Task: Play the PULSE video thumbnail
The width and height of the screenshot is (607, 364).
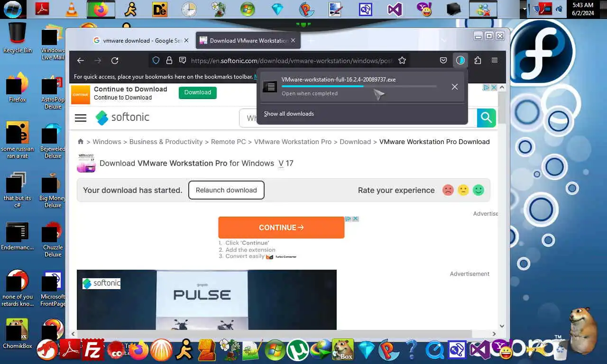Action: point(207,300)
